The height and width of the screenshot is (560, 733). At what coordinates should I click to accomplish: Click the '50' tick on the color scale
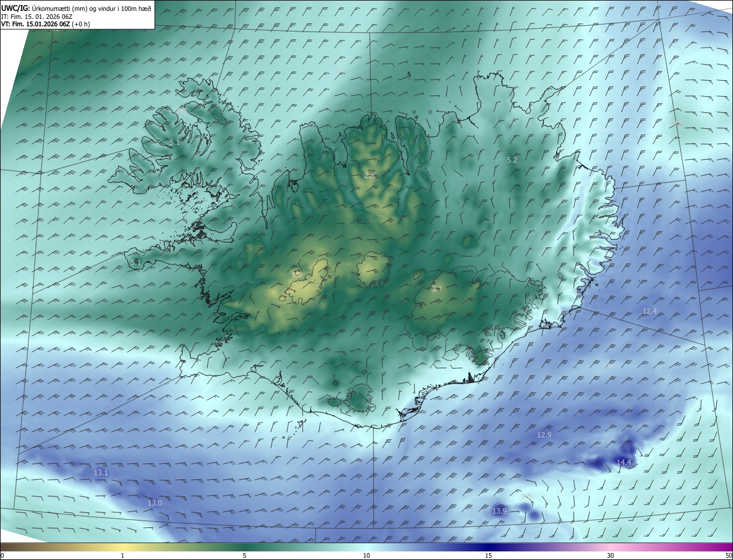point(728,555)
